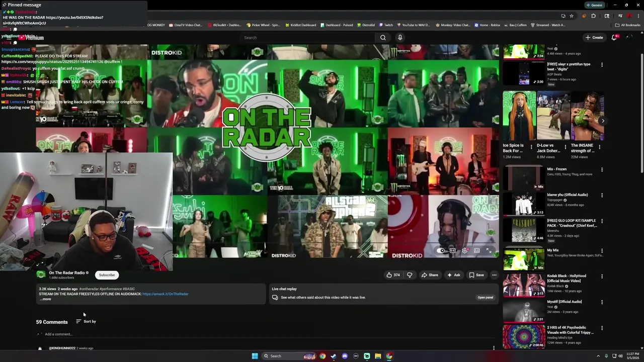Open the On The Radar Radio channel avatar

pyautogui.click(x=41, y=275)
